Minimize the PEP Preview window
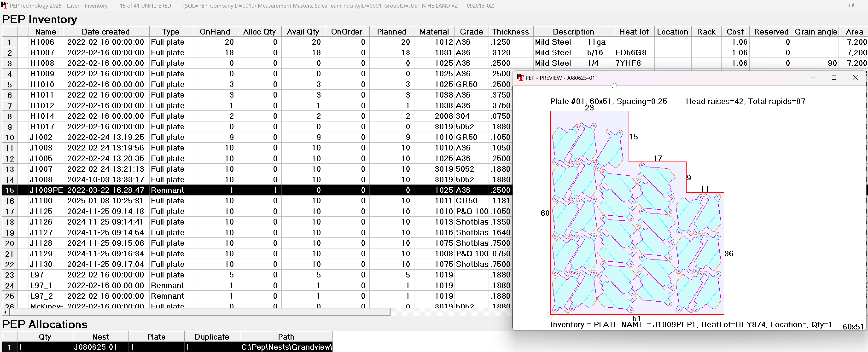The width and height of the screenshot is (868, 352). [813, 78]
